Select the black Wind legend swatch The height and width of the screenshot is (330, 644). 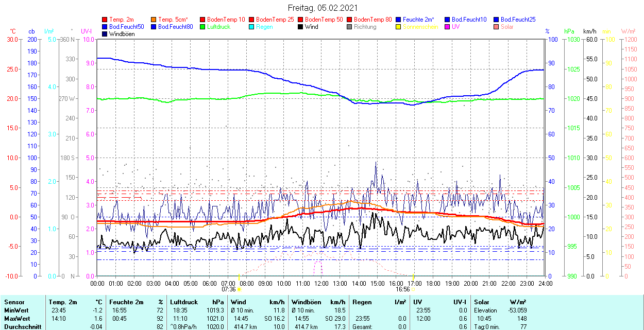pyautogui.click(x=300, y=27)
